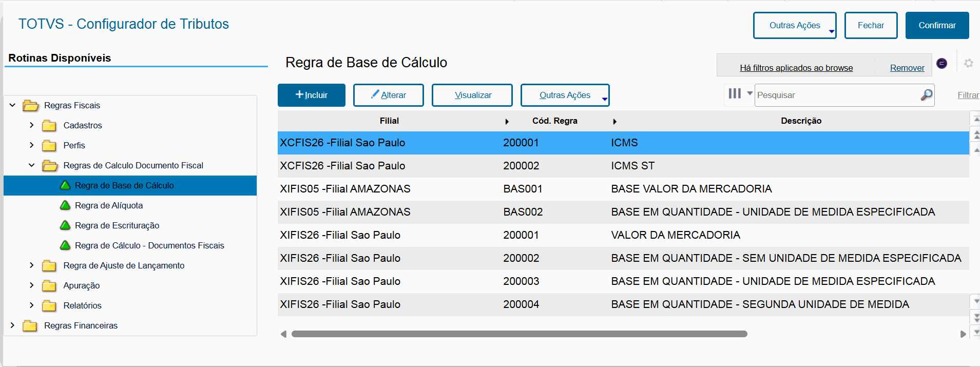Screen dimensions: 980x367
Task: Open Outras Ações dropdown next to Visualizar
Action: (565, 95)
